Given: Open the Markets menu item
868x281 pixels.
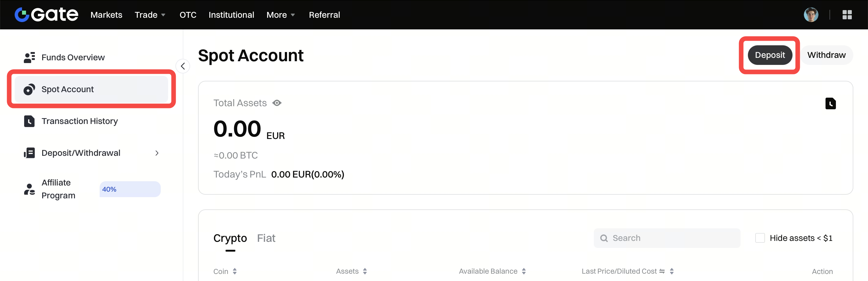Looking at the screenshot, I should [x=106, y=15].
